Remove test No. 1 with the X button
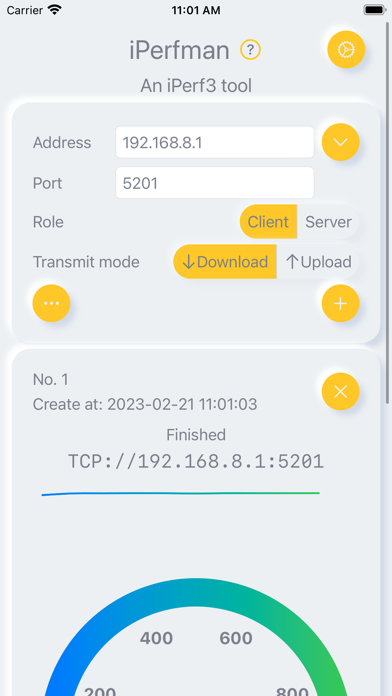The height and width of the screenshot is (696, 392). click(340, 392)
